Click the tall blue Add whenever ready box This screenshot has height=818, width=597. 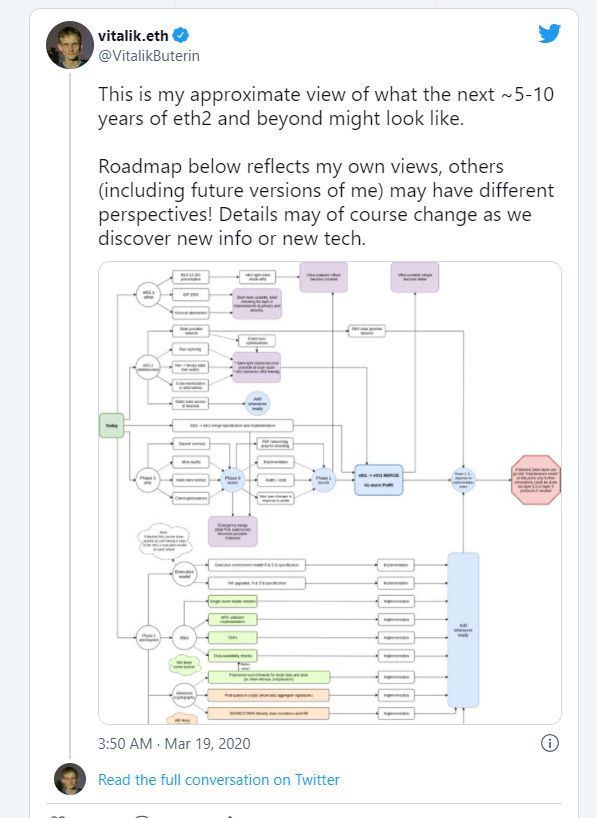click(463, 630)
